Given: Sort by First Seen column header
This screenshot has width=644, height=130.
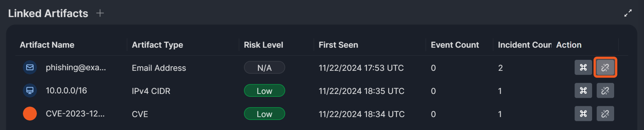Looking at the screenshot, I should click(x=338, y=45).
